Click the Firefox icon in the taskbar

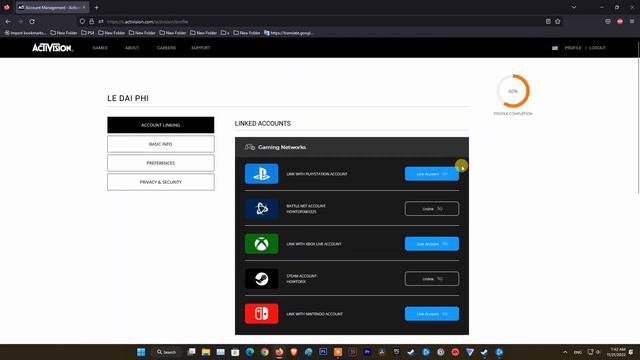[x=279, y=352]
